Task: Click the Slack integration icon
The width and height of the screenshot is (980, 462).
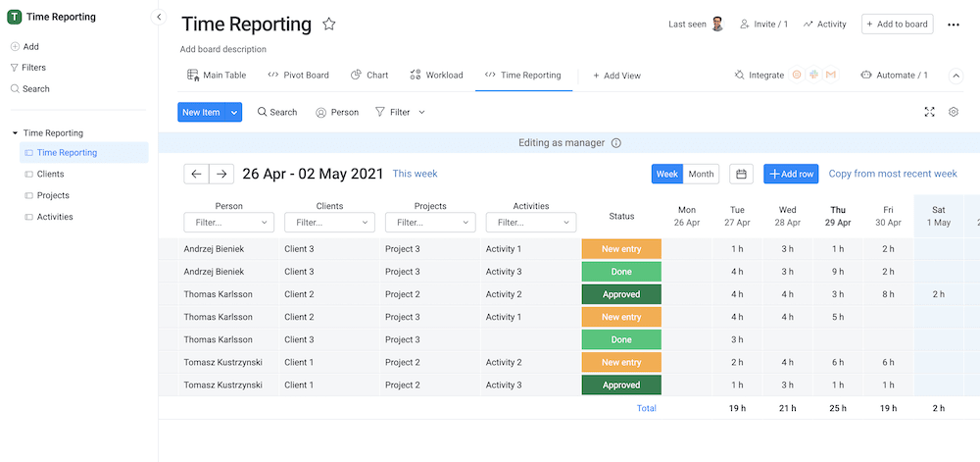Action: [813, 75]
